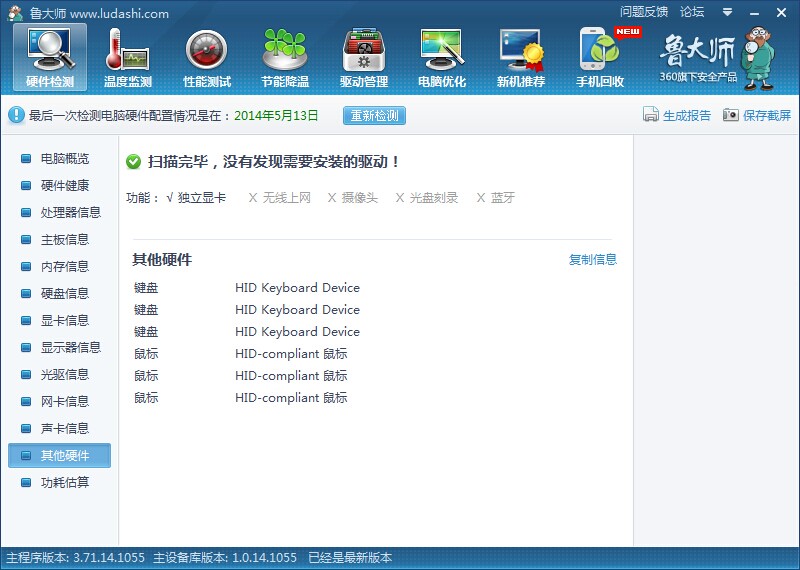Click the 保存截屏 link
The width and height of the screenshot is (800, 570).
767,115
